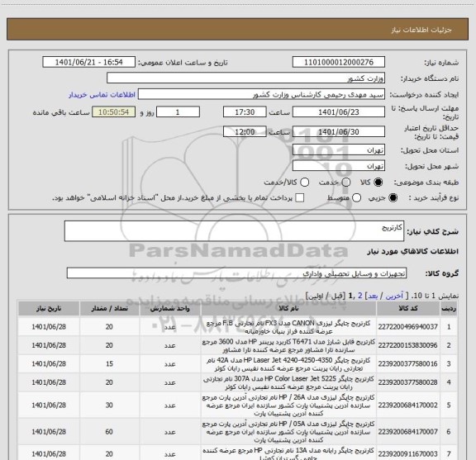Click the نام دستگاه خریدار field وزارت کشور
Image resolution: width=476 pixels, height=460 pixels.
tap(246, 78)
